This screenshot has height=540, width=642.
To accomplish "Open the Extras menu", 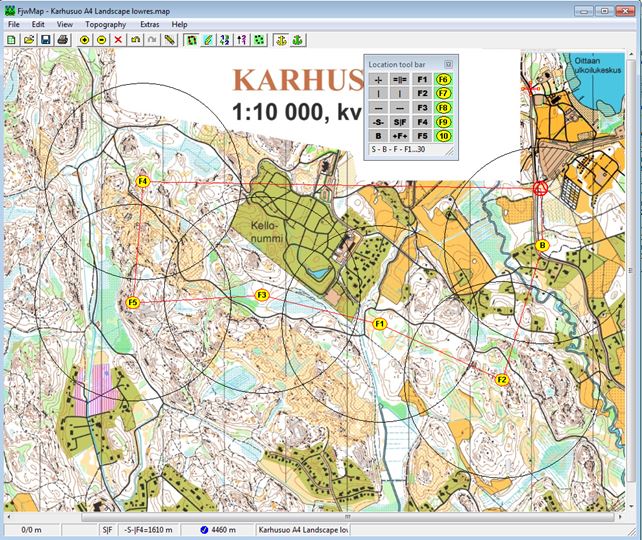I will point(149,24).
